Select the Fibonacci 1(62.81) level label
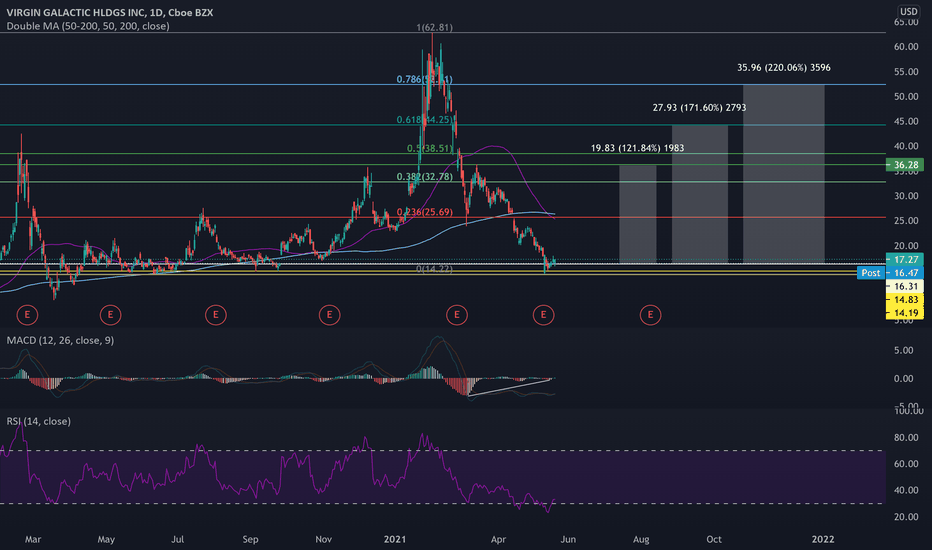 434,27
